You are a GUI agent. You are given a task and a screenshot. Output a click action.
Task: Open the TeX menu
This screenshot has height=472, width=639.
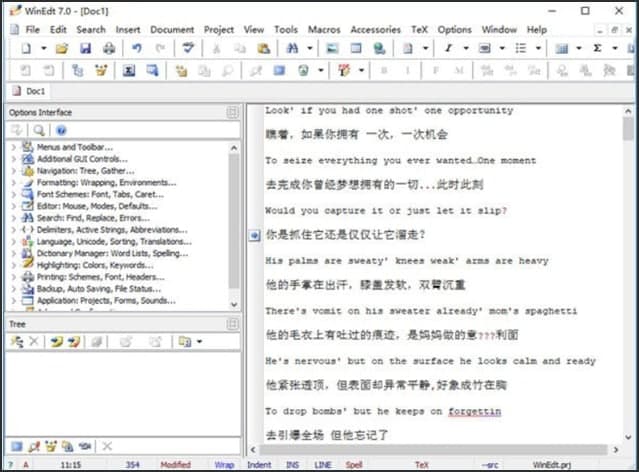(420, 30)
